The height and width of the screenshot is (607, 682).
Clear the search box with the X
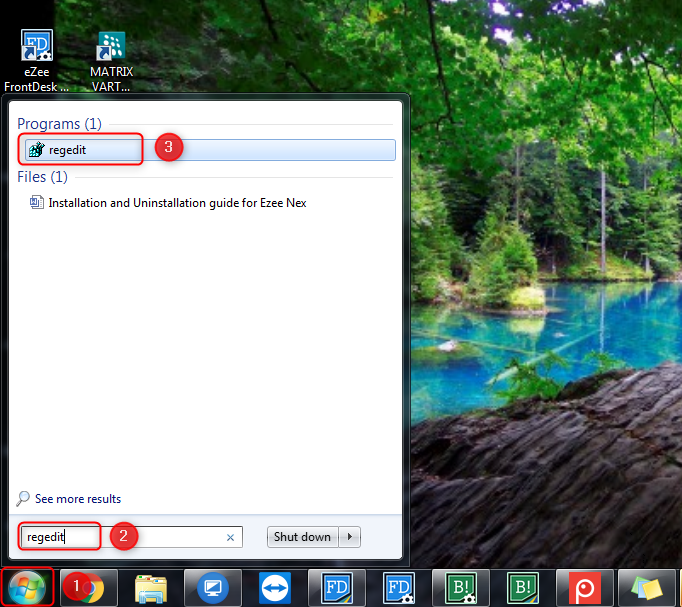tap(231, 538)
